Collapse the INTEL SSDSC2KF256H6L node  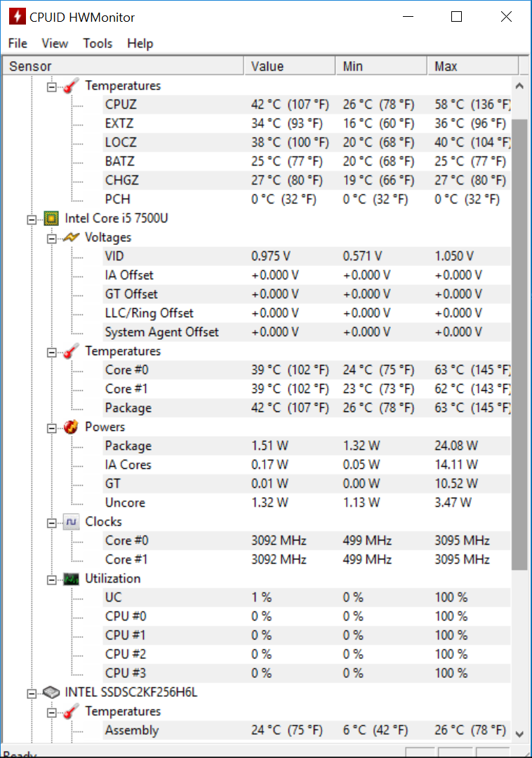[32, 693]
